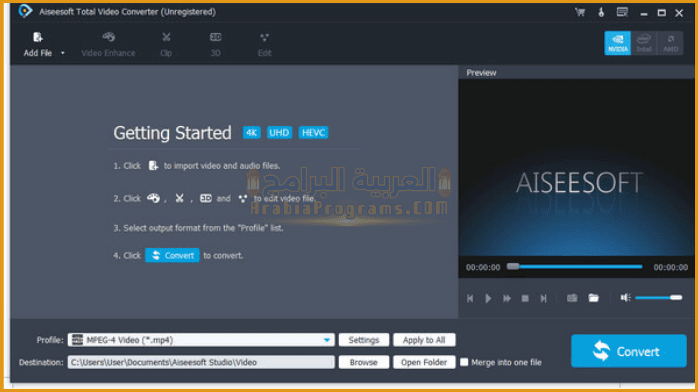
Task: Click the MPEG-4 profile format icon
Action: (77, 340)
